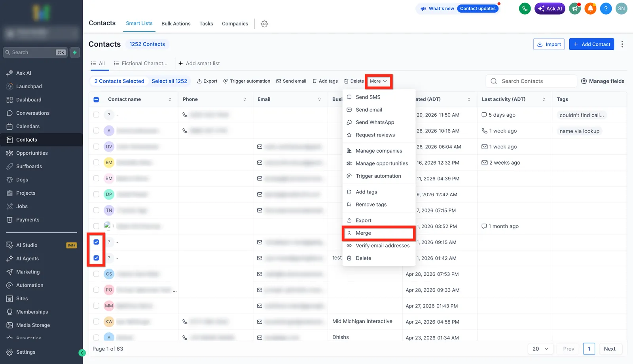
Task: Switch to the Bulk Actions tab
Action: [176, 24]
